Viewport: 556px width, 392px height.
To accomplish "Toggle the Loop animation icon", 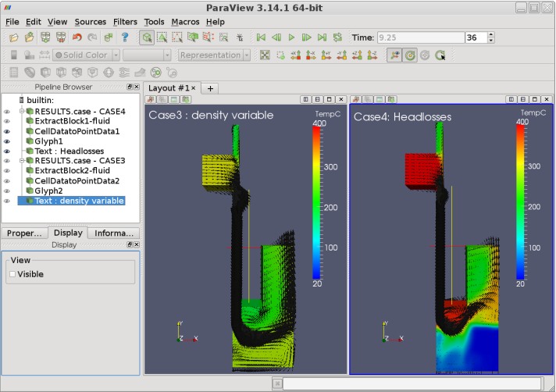I will [337, 37].
